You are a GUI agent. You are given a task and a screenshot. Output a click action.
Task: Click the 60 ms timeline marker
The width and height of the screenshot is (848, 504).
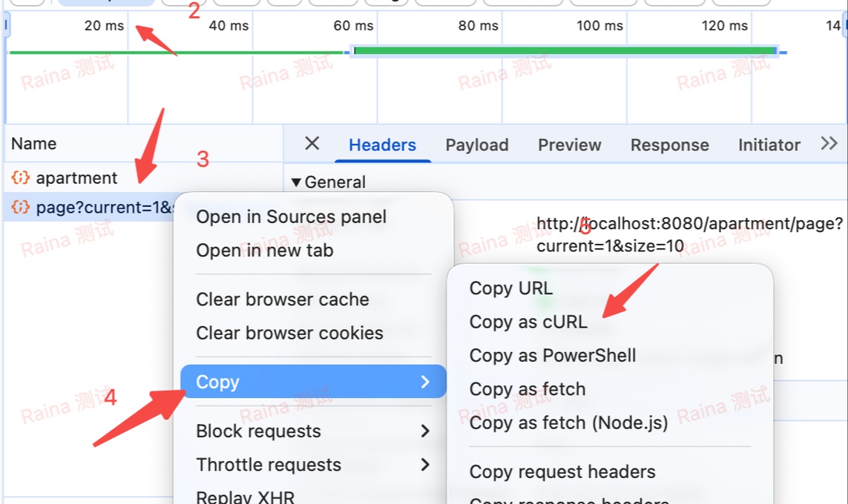point(353,25)
